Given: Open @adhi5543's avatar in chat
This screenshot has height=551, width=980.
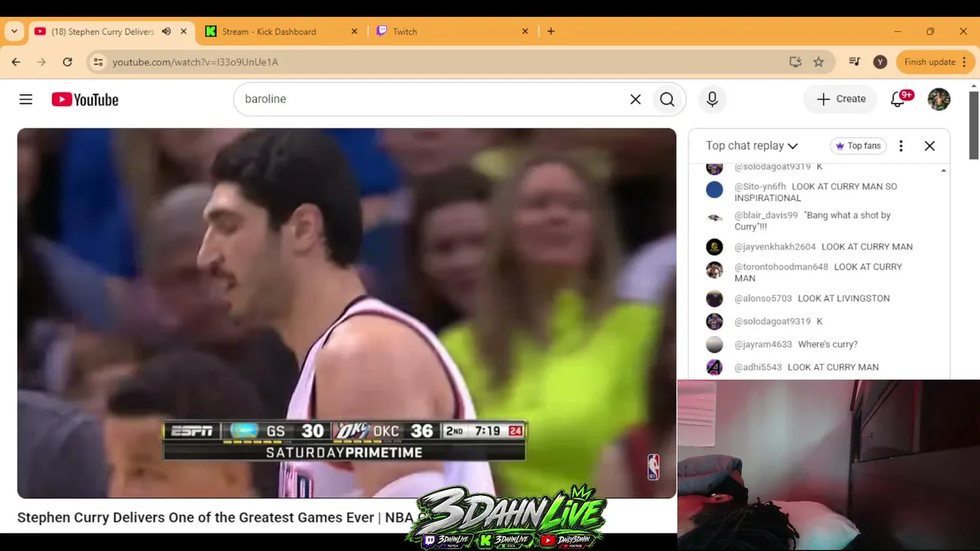Looking at the screenshot, I should pyautogui.click(x=714, y=367).
